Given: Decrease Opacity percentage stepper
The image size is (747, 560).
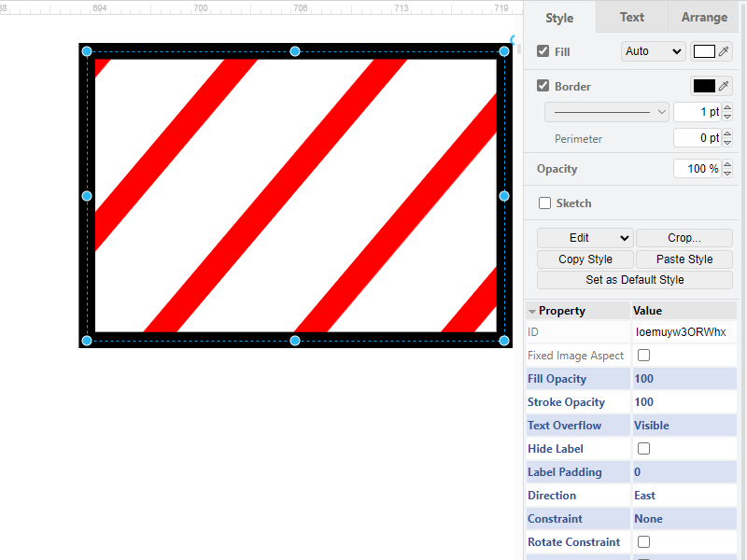Looking at the screenshot, I should 727,173.
